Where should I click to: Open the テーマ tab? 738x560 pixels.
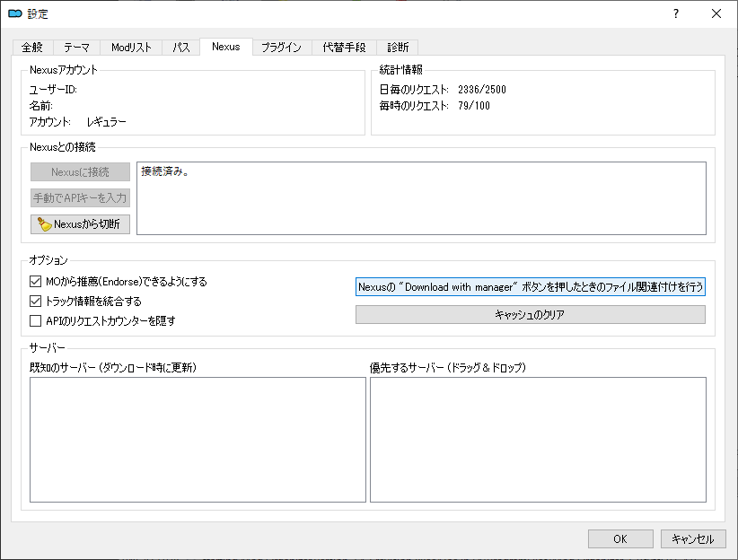[76, 48]
